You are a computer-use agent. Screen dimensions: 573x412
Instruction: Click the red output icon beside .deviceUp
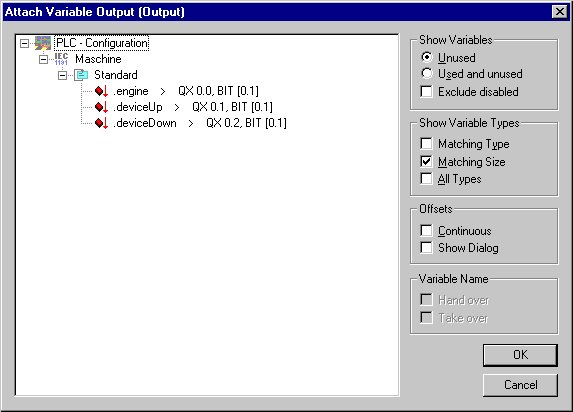point(102,107)
